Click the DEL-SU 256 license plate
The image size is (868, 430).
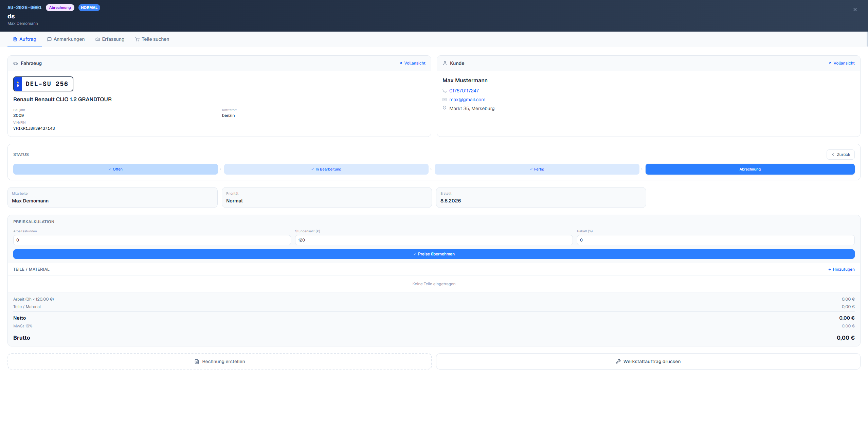[x=43, y=84]
